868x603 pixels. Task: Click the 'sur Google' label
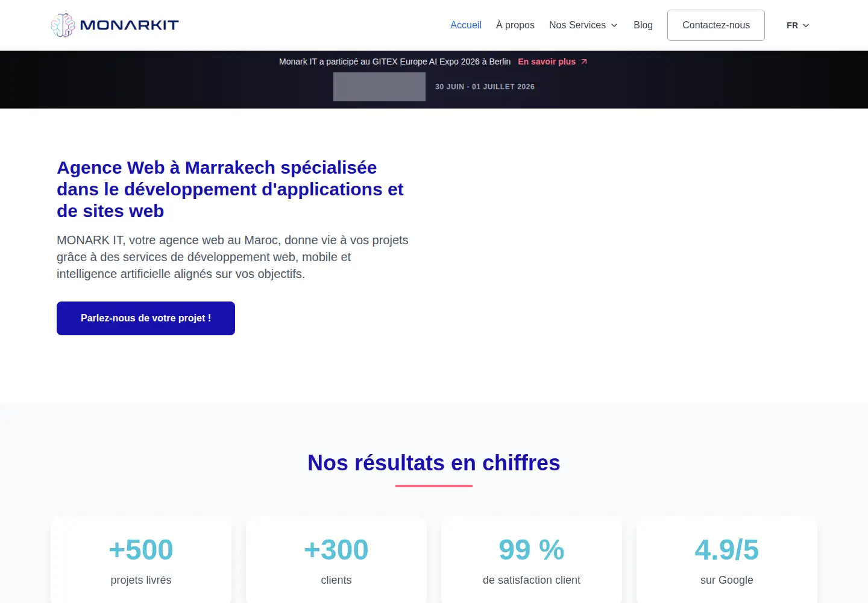(727, 580)
